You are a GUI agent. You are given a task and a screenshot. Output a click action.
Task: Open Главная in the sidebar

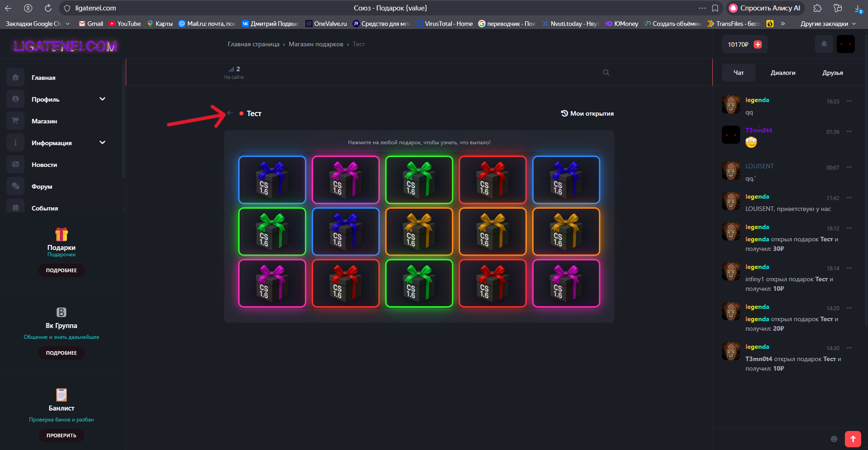click(44, 78)
